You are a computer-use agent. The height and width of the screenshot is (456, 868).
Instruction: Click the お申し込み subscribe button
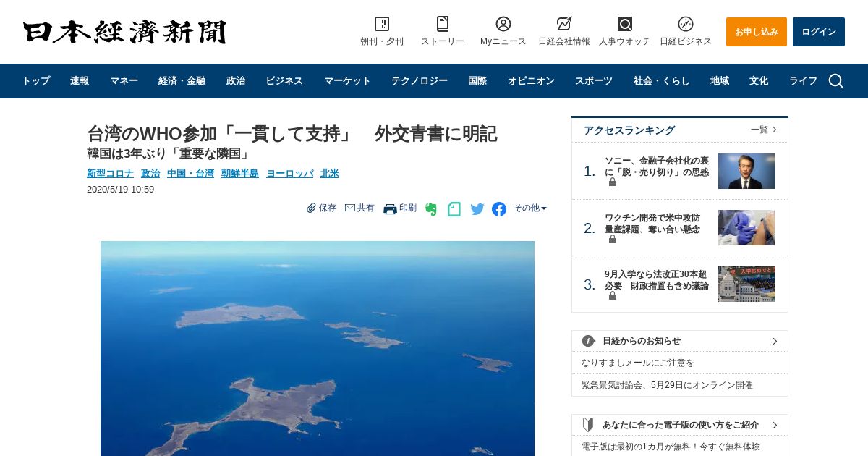click(x=757, y=32)
